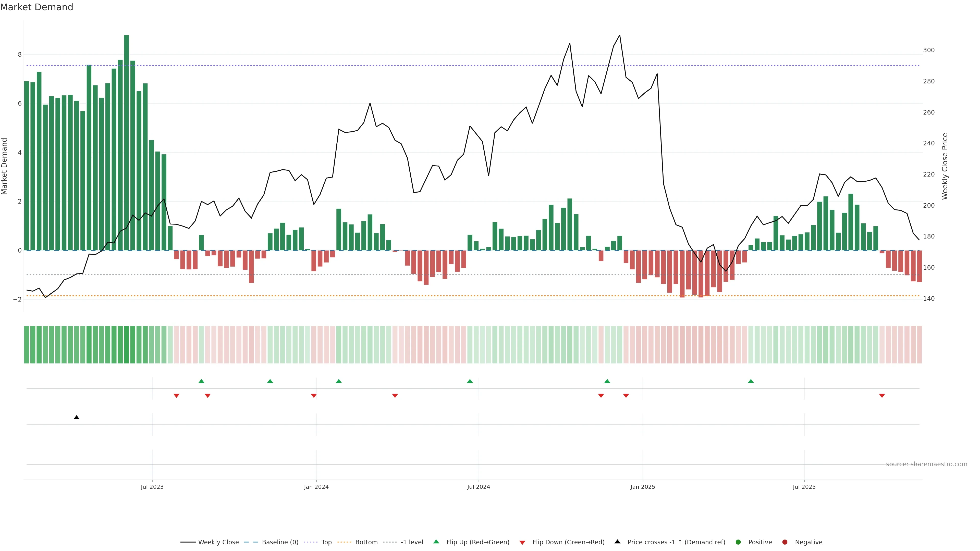Screen dimensions: 980x551
Task: Toggle the -1 level legend entry
Action: click(x=412, y=542)
